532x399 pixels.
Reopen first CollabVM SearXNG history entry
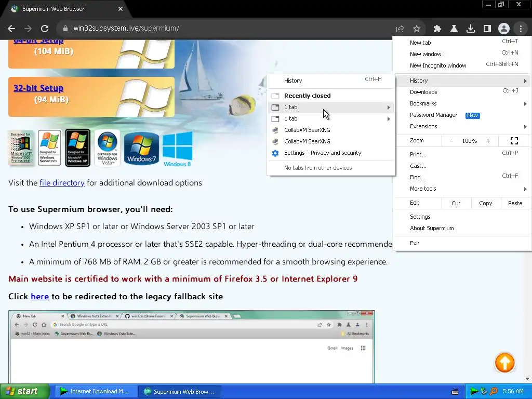(331, 130)
